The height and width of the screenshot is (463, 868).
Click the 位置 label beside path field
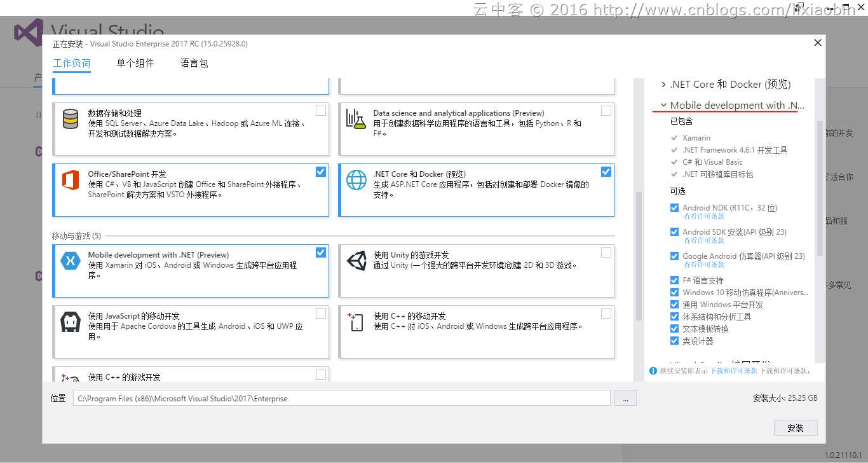pyautogui.click(x=58, y=398)
